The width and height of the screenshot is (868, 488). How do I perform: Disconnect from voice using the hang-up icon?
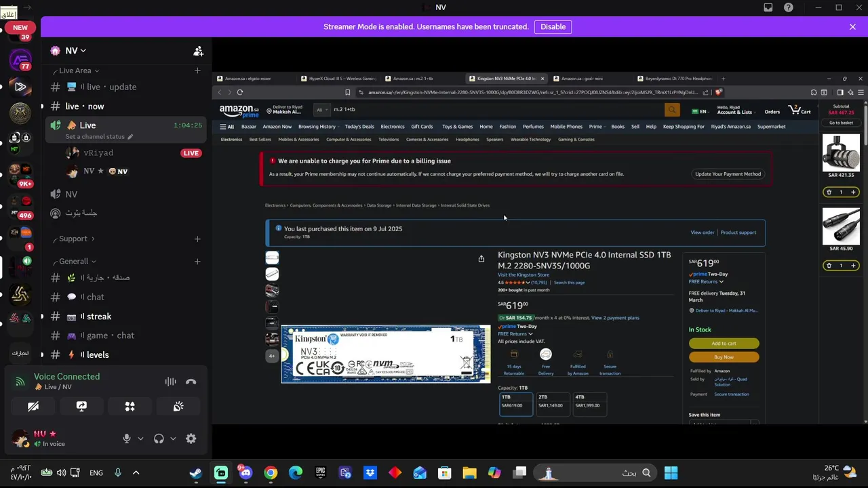coord(191,382)
